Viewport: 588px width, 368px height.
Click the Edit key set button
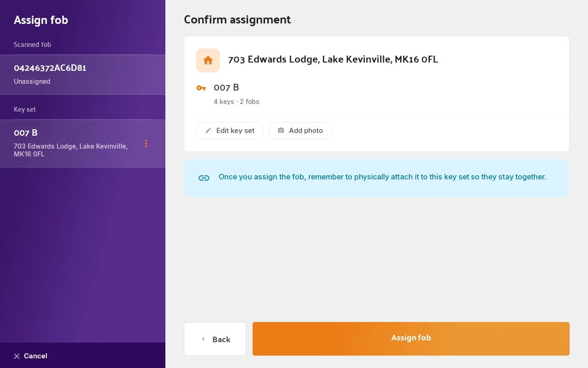[230, 131]
